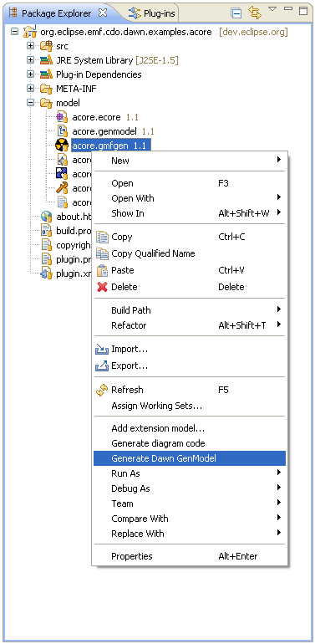Click the plugin.xml file icon
This screenshot has width=315, height=644.
point(46,273)
